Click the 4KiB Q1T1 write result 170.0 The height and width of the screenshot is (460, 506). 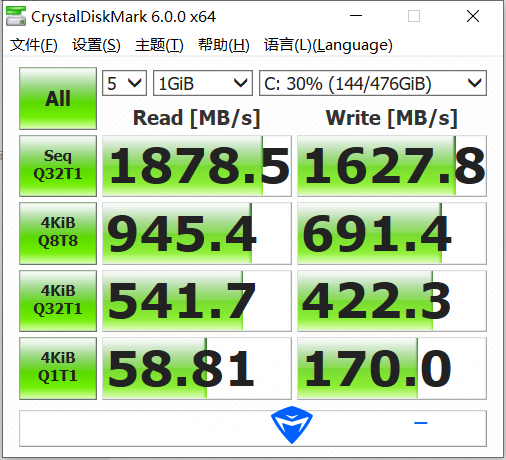pos(392,368)
